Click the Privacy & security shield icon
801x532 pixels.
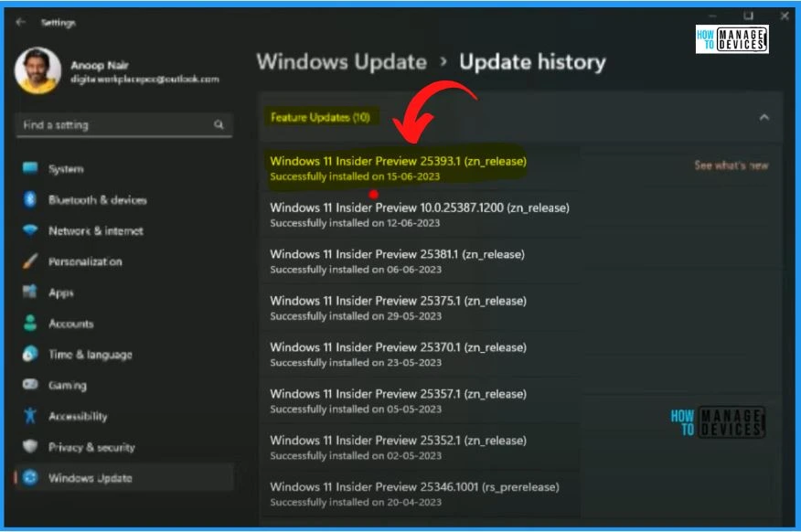pos(30,447)
